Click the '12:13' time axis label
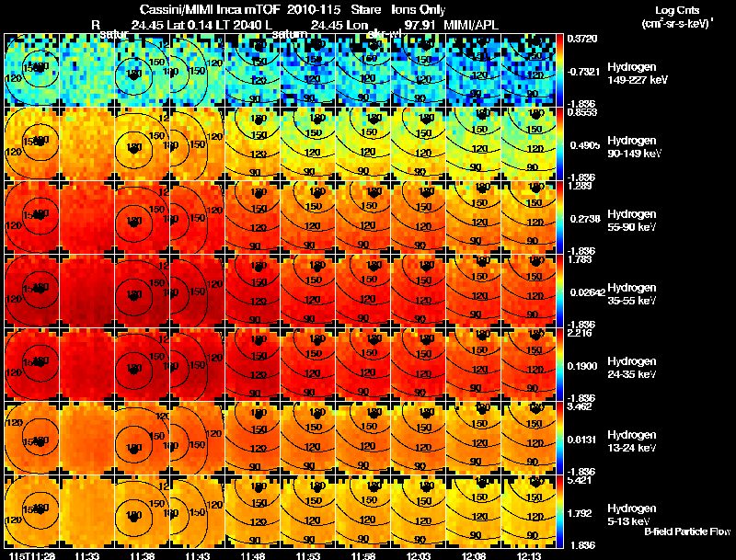 point(528,555)
